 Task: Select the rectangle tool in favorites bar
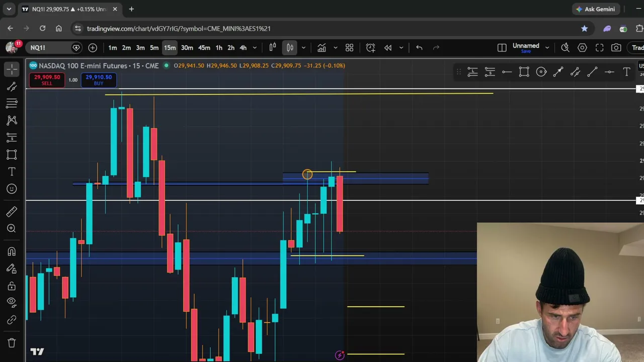tap(524, 72)
